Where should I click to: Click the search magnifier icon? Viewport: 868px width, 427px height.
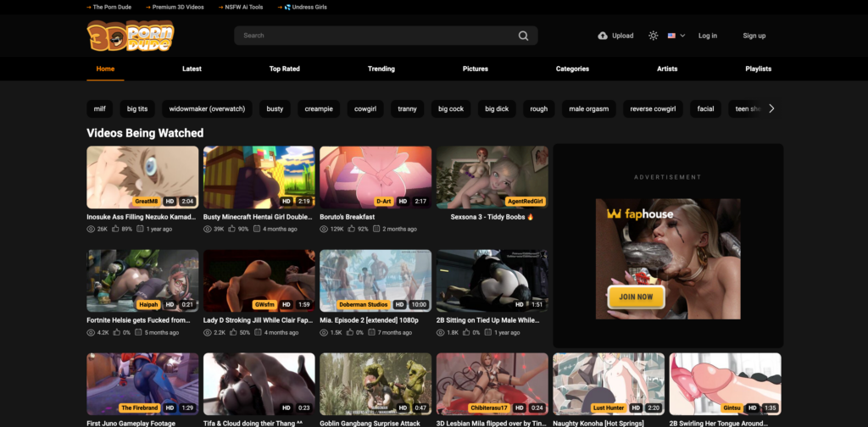coord(523,36)
